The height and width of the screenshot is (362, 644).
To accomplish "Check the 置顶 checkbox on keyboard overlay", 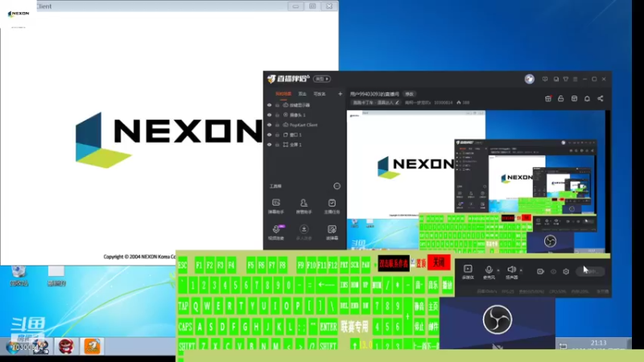I will click(413, 262).
